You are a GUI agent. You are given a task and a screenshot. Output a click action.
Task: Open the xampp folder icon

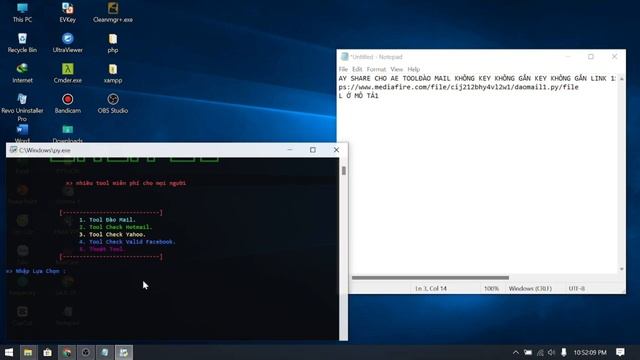[113, 73]
